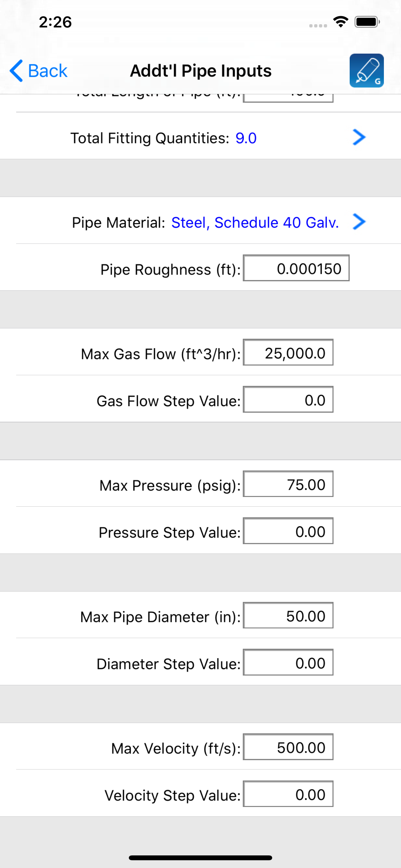Tap the pipe calculator app icon
This screenshot has width=401, height=868.
[367, 70]
